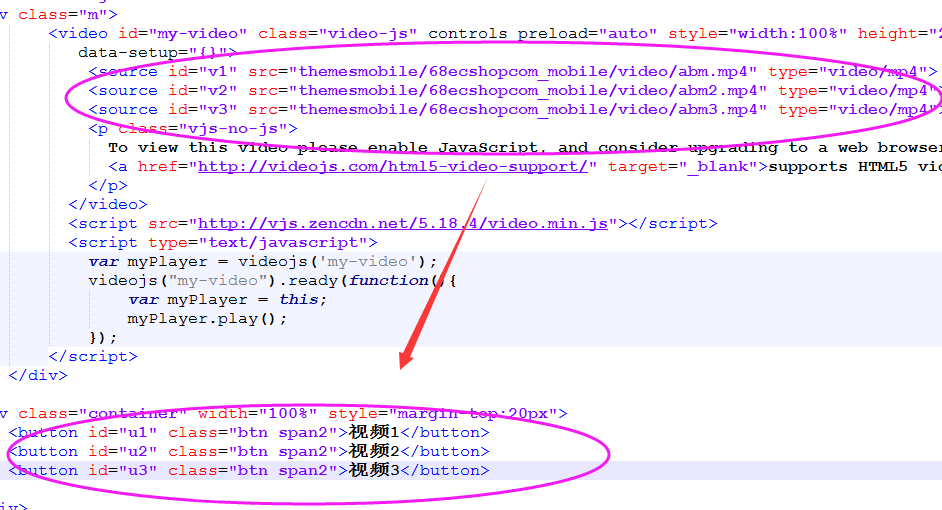The height and width of the screenshot is (510, 942).
Task: Place the cursor in the source v2 line
Action: click(x=515, y=91)
